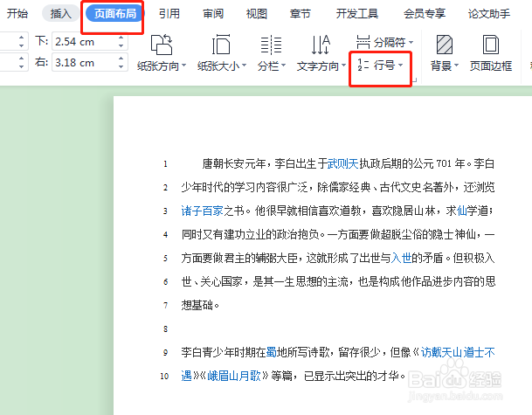532x415 pixels.
Task: Open the 开发工具 tab
Action: (357, 14)
